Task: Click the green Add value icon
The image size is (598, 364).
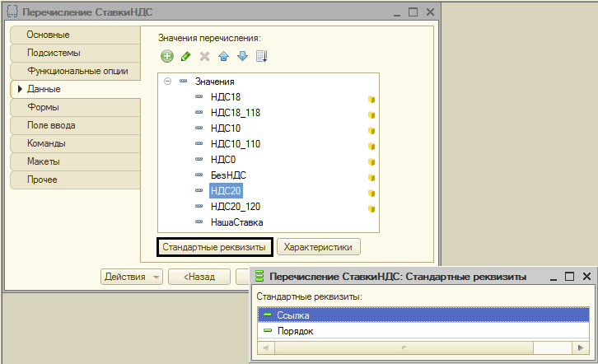Action: pos(167,57)
